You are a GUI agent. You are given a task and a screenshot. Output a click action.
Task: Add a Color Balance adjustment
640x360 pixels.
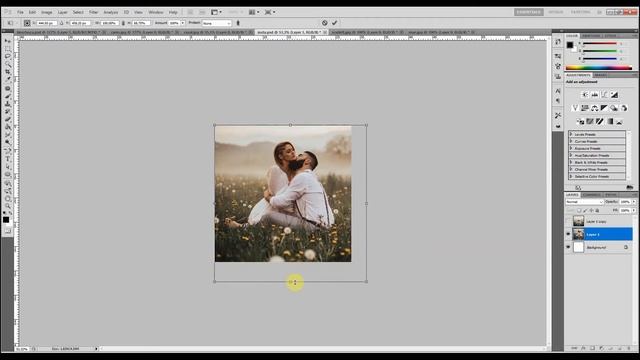click(x=595, y=108)
